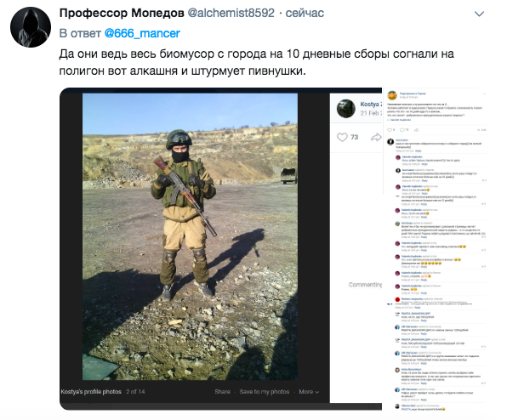Click Share below the photo
507x420 pixels.
tap(223, 392)
